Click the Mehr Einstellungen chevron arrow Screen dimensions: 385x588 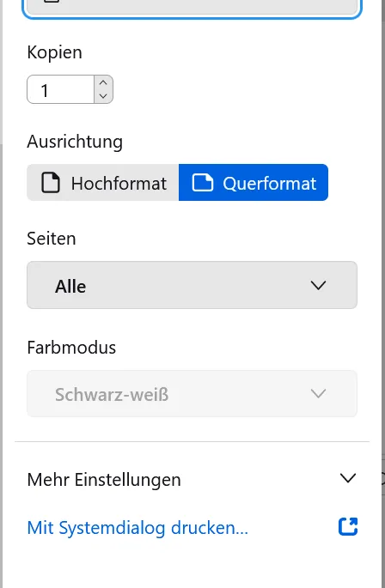pos(348,478)
